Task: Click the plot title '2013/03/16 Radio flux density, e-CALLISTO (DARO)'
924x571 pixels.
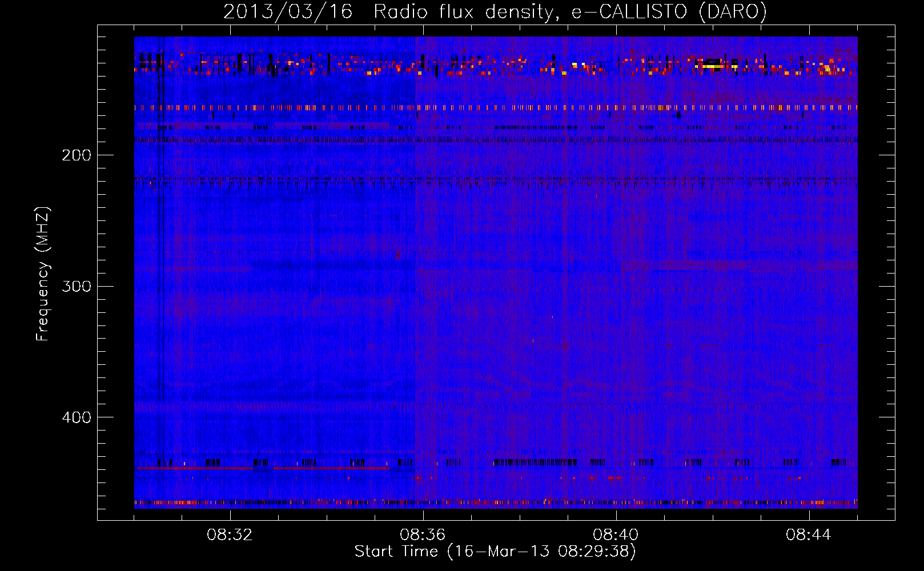Action: point(495,12)
